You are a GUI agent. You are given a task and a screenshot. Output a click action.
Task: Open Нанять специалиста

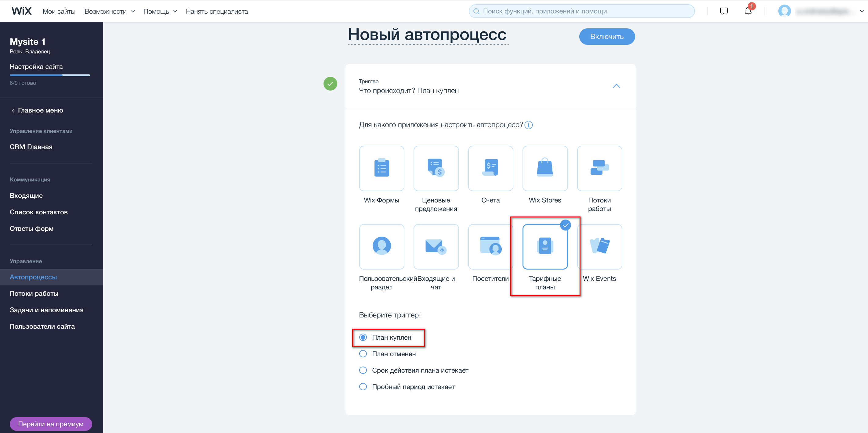click(x=217, y=12)
